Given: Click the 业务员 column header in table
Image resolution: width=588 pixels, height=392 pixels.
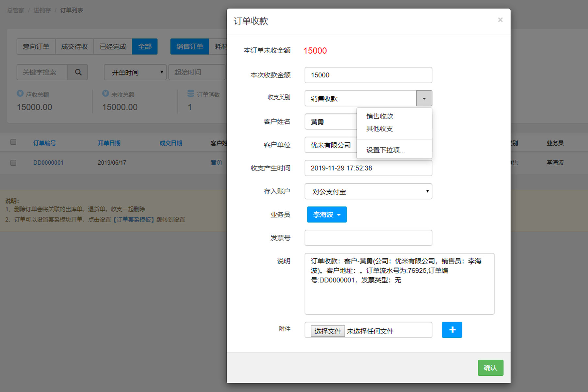Looking at the screenshot, I should point(555,143).
